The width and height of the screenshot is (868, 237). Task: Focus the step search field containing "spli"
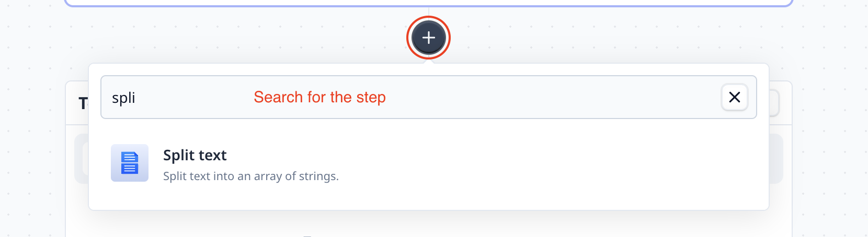click(428, 97)
